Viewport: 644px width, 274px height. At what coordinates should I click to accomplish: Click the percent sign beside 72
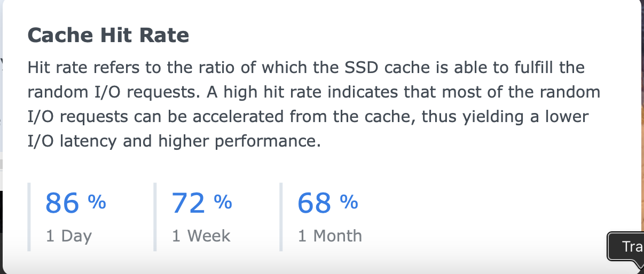pos(223,202)
